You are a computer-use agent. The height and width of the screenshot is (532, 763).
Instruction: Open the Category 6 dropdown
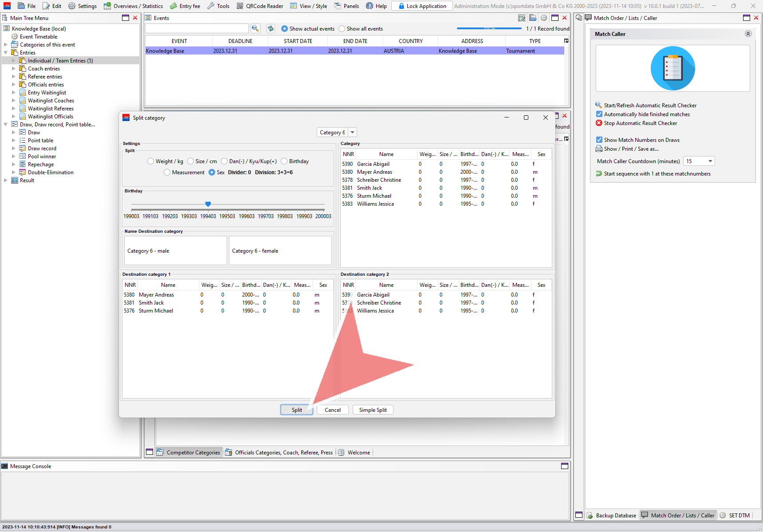(x=352, y=133)
